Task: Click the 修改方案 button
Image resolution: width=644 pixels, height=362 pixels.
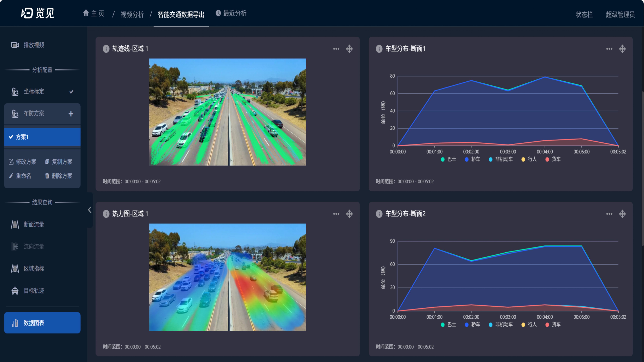Action: [x=23, y=162]
